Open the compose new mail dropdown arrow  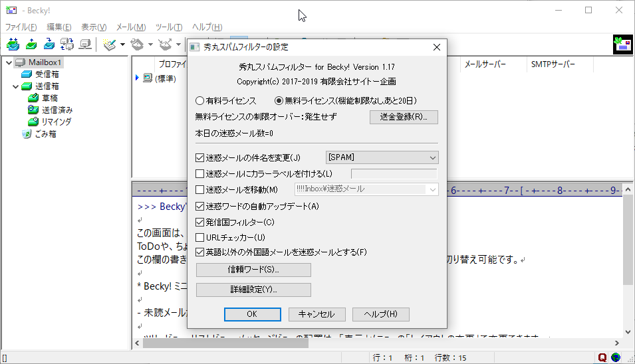pyautogui.click(x=122, y=45)
